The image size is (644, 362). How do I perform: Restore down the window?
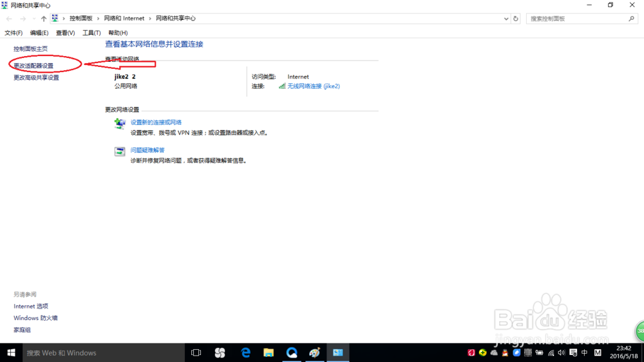pos(611,5)
